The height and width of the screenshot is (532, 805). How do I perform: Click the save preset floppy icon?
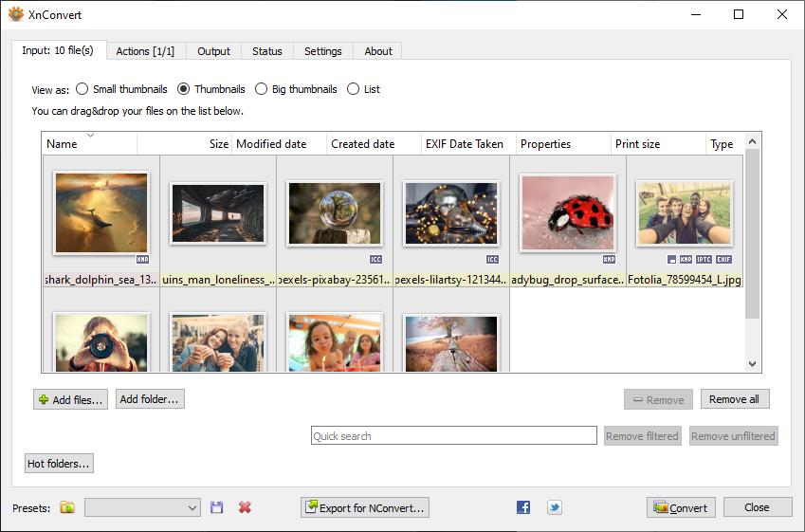click(216, 508)
